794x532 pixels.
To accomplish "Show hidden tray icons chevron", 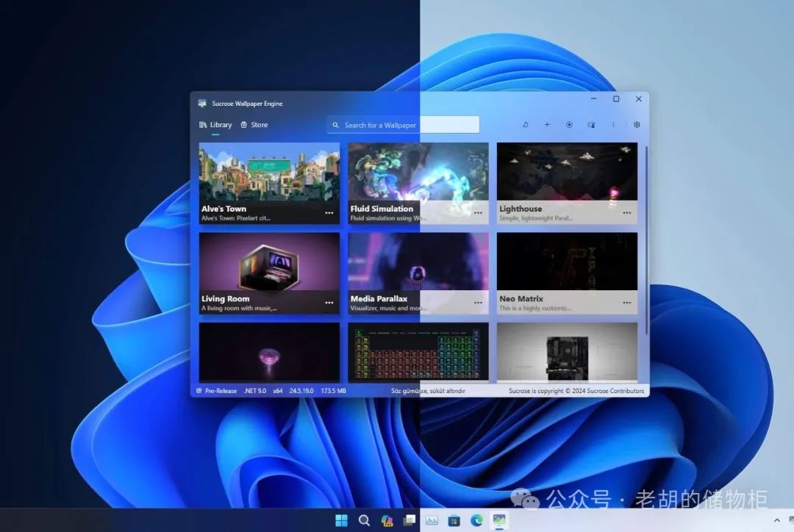I will pyautogui.click(x=777, y=520).
